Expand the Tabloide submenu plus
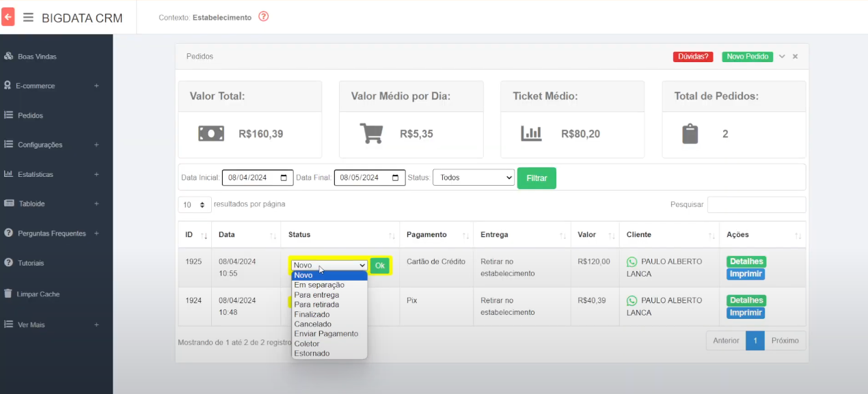 (96, 203)
